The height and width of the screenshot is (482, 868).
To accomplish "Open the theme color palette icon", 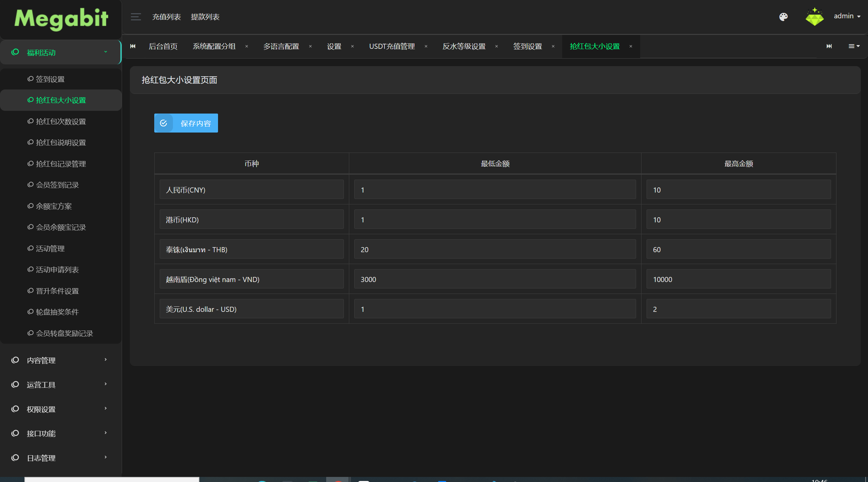I will (x=783, y=17).
